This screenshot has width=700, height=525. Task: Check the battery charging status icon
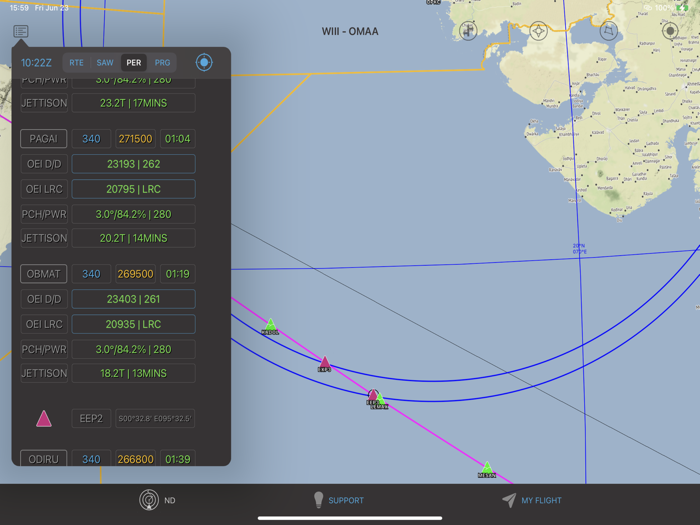(x=682, y=8)
